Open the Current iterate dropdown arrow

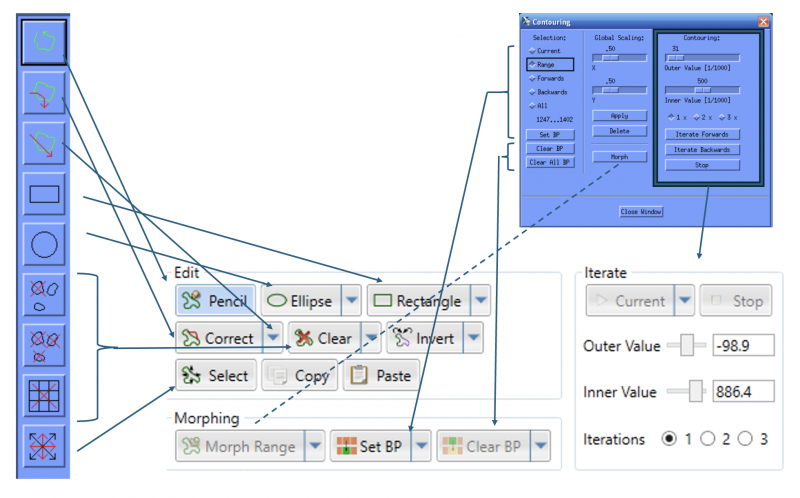pyautogui.click(x=685, y=301)
